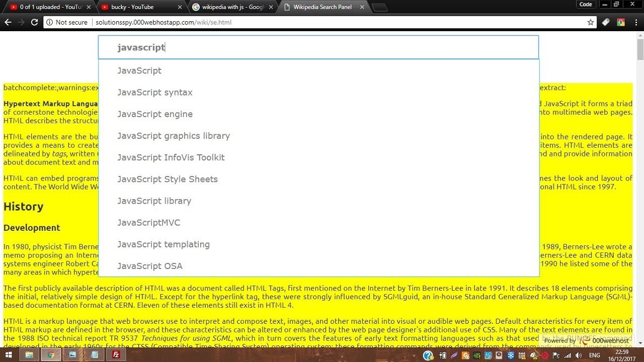This screenshot has height=362, width=644.
Task: Open File Explorer from the taskbar
Action: pos(30,355)
